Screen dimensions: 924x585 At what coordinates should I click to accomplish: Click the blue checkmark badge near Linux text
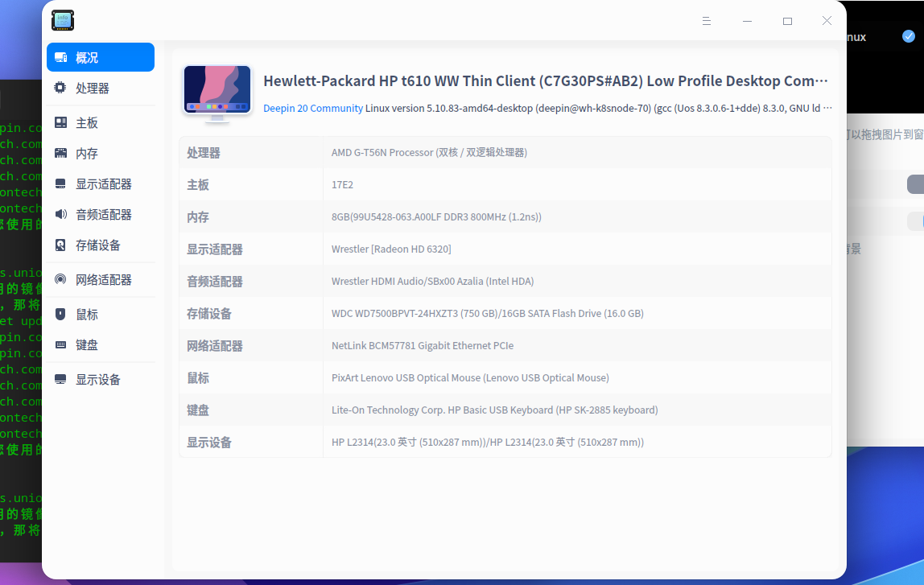pos(909,35)
